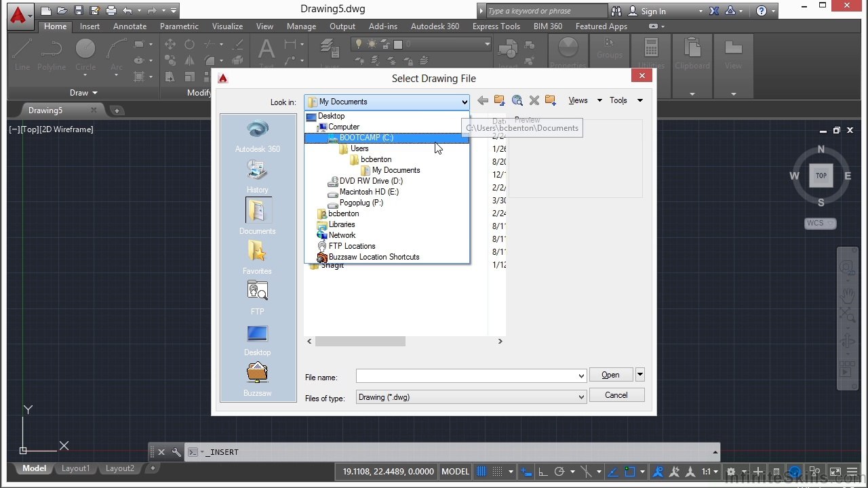Click the MODEL button in the status bar
Viewport: 868px width, 488px height.
pos(455,472)
